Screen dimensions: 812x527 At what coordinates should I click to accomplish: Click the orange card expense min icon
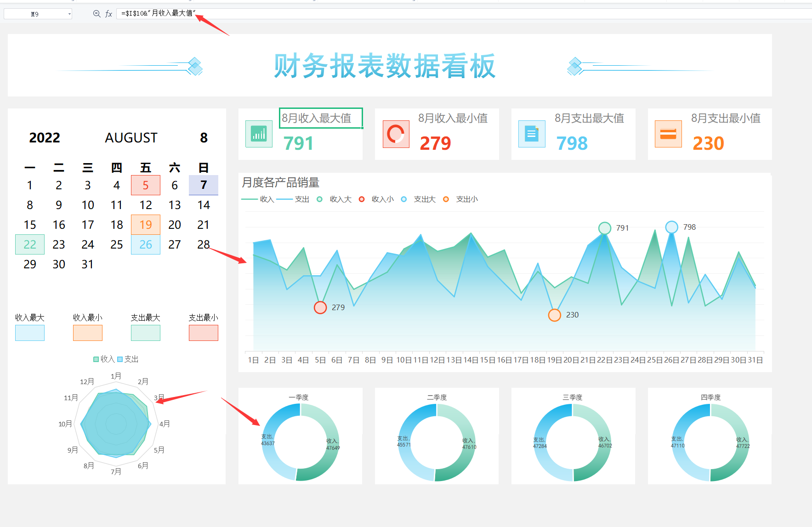coord(668,134)
